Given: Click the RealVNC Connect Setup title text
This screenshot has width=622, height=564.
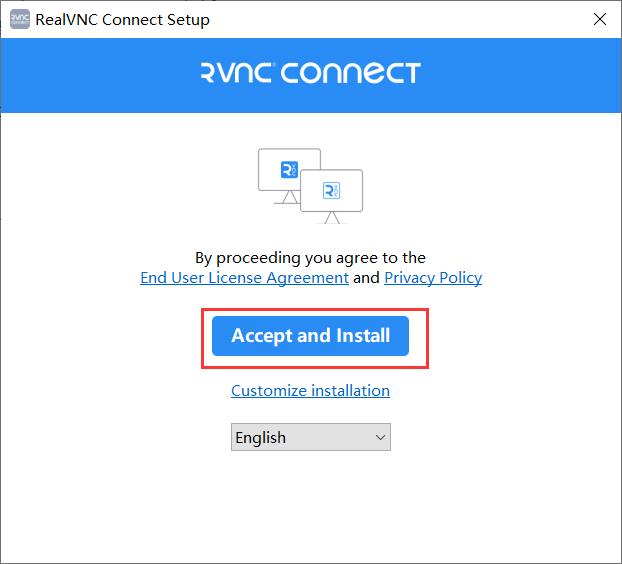Looking at the screenshot, I should pos(123,19).
